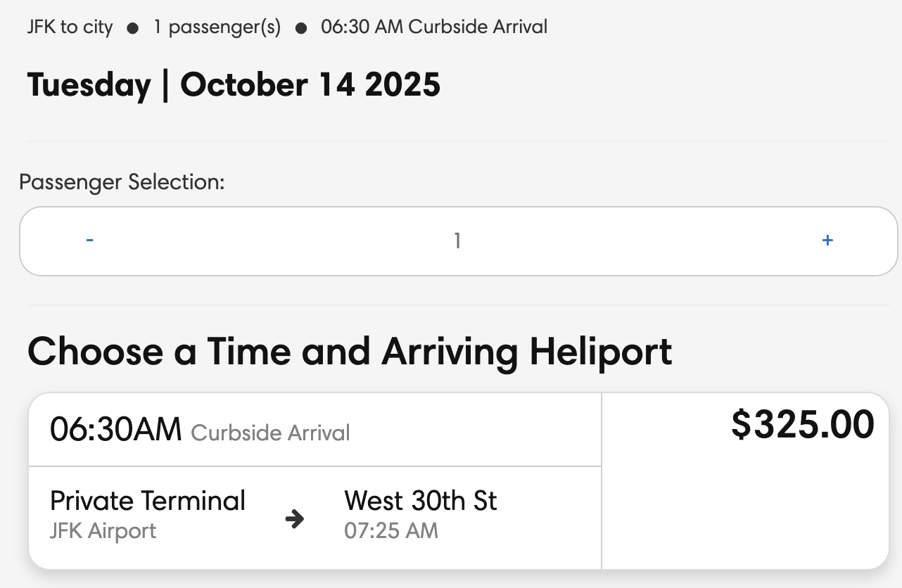The width and height of the screenshot is (902, 588).
Task: Click the Tuesday October 14 2025 date heading
Action: (234, 85)
